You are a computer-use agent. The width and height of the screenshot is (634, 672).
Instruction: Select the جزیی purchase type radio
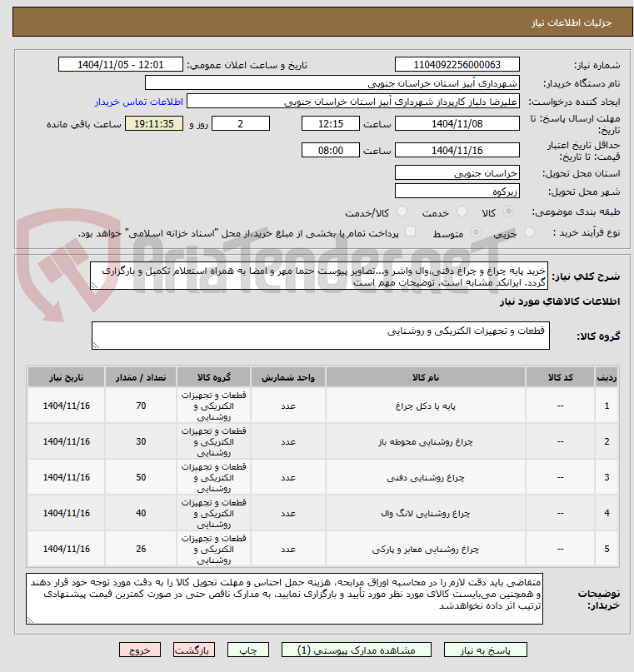tap(529, 231)
